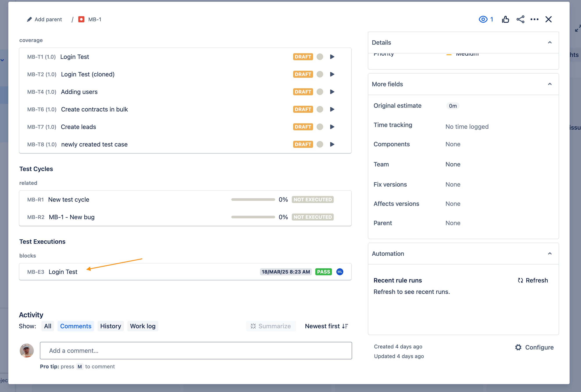Image resolution: width=581 pixels, height=392 pixels.
Task: Toggle the watch eye icon
Action: point(483,19)
